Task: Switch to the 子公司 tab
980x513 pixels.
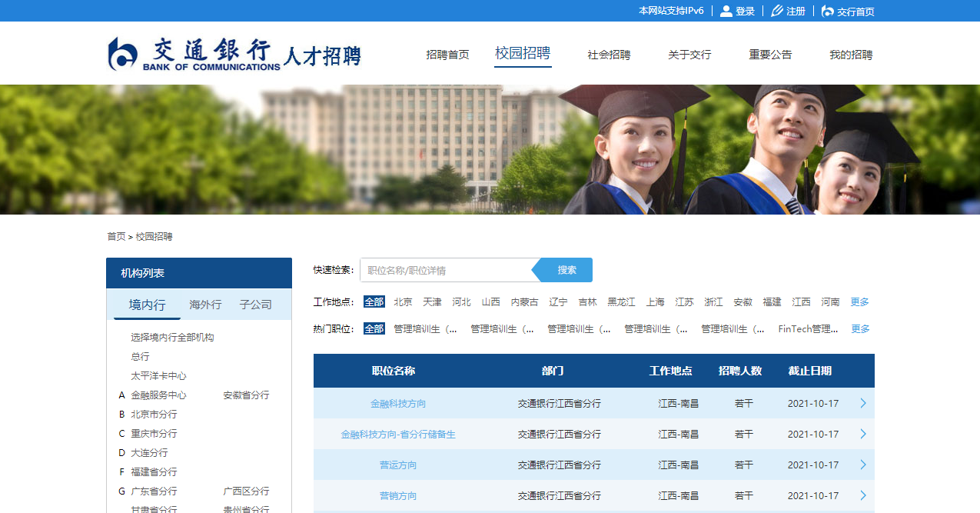Action: (x=254, y=305)
